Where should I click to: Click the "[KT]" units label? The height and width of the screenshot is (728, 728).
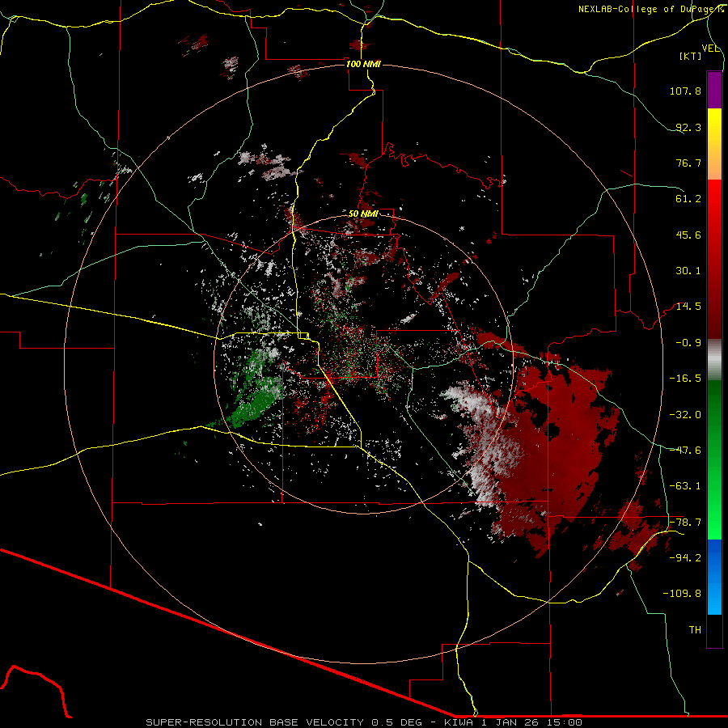coord(691,56)
